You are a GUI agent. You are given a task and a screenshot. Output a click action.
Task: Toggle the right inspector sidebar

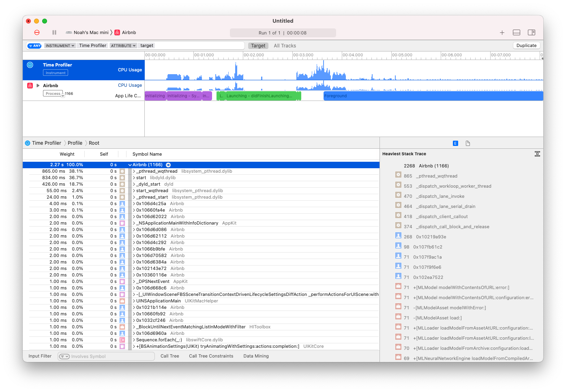coord(531,32)
